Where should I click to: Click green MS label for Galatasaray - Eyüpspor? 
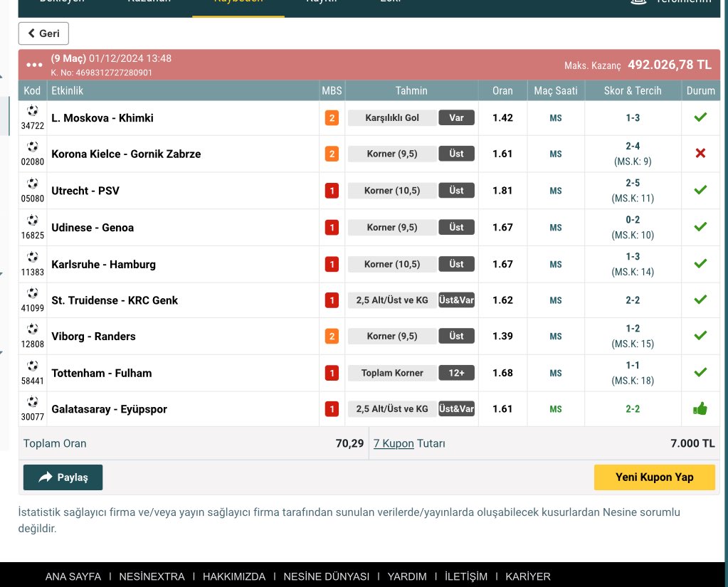[556, 409]
